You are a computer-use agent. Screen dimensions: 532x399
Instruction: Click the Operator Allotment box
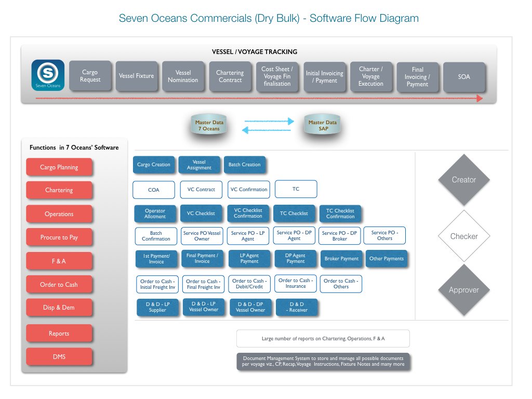pyautogui.click(x=155, y=214)
